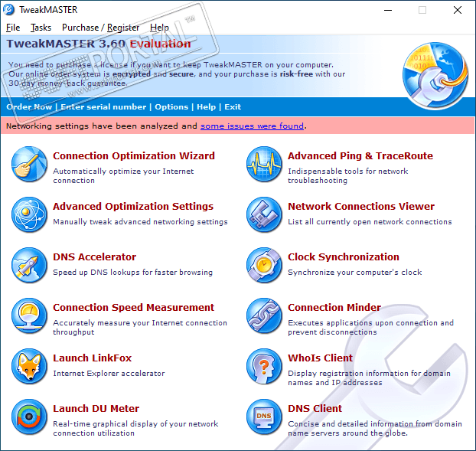
Task: Open the Tasks menu
Action: tap(41, 28)
